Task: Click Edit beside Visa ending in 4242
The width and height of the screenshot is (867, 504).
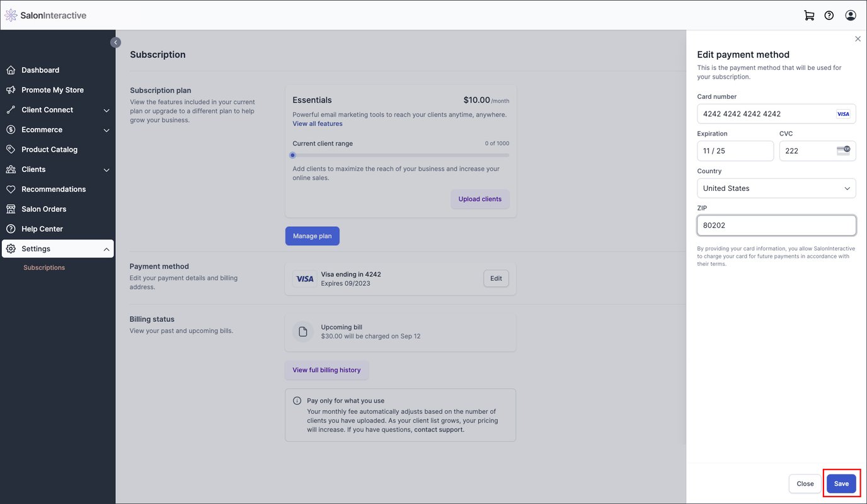Action: (x=497, y=278)
